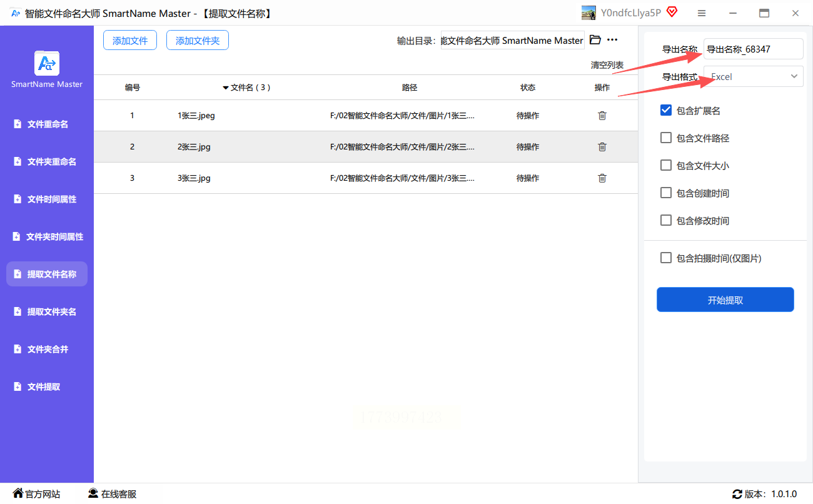Click the 添加文件 button
Image resolution: width=813 pixels, height=504 pixels.
coord(130,41)
